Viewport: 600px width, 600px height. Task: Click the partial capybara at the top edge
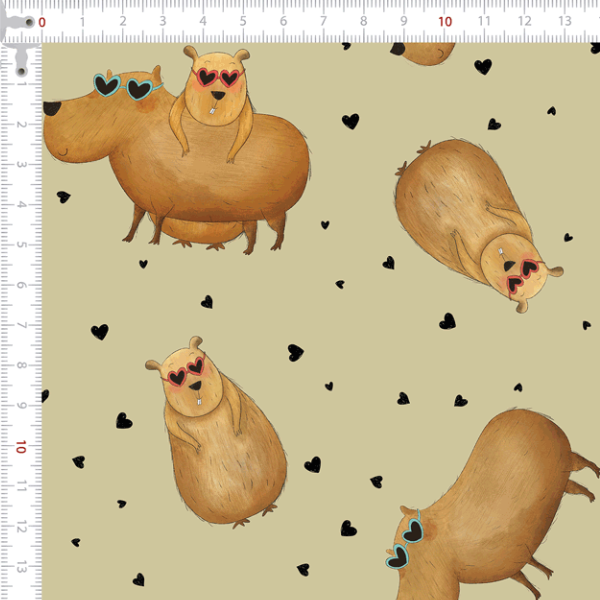(425, 53)
